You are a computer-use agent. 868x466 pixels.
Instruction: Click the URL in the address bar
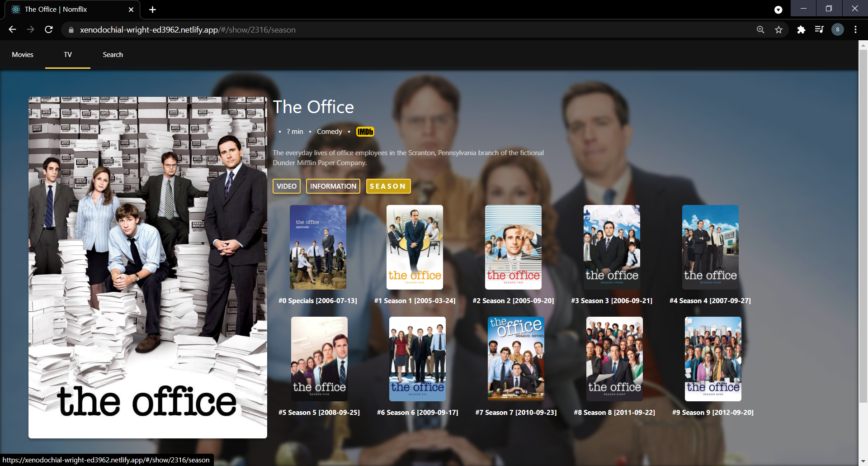click(x=188, y=30)
